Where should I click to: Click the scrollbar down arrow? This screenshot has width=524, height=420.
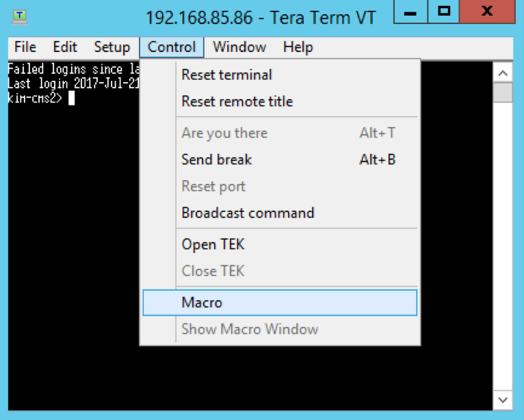[x=503, y=399]
